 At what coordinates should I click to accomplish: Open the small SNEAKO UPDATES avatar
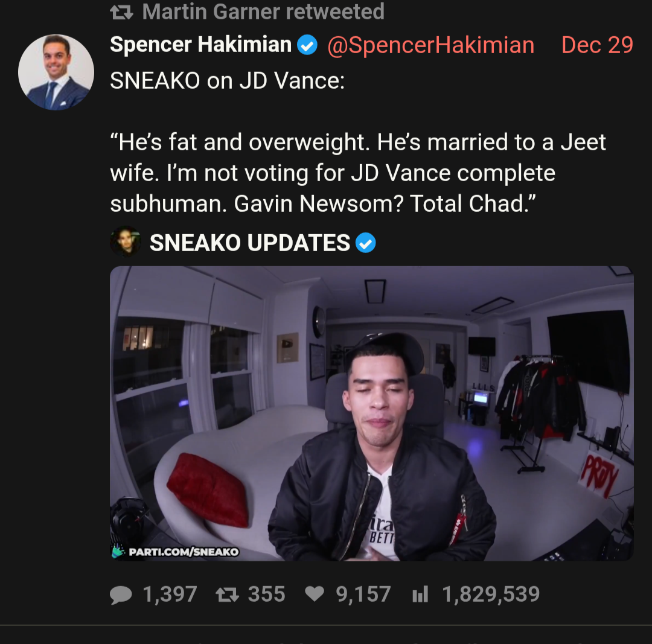click(x=126, y=241)
